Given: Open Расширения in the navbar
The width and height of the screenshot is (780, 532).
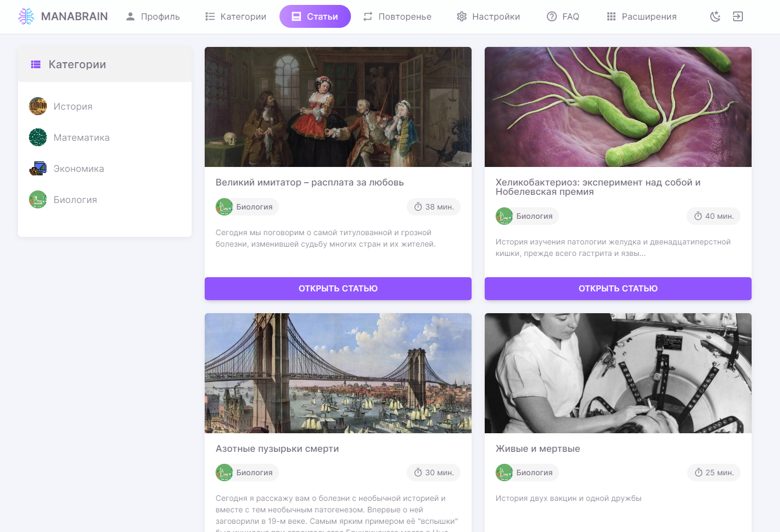Looking at the screenshot, I should click(x=642, y=16).
